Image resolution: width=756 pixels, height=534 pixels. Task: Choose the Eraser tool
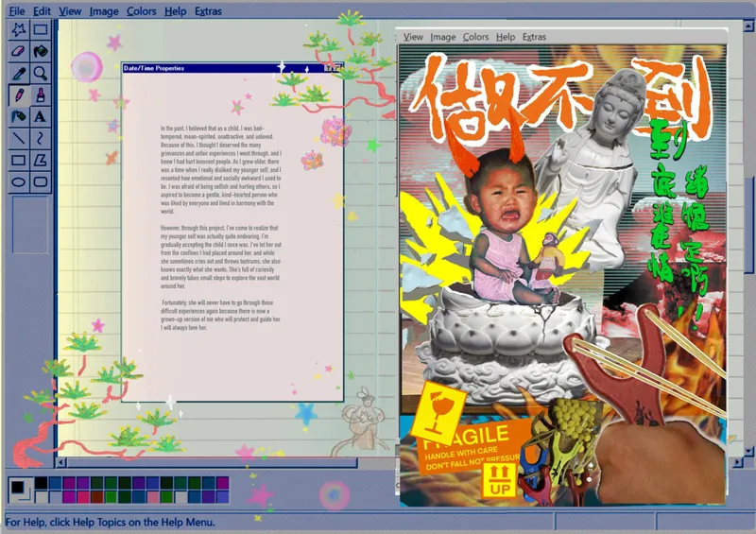click(x=18, y=52)
